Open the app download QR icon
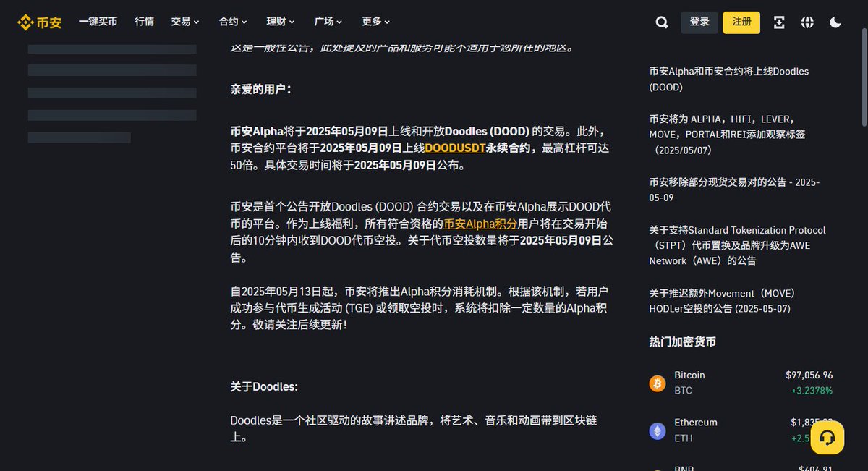Image resolution: width=868 pixels, height=471 pixels. click(779, 22)
